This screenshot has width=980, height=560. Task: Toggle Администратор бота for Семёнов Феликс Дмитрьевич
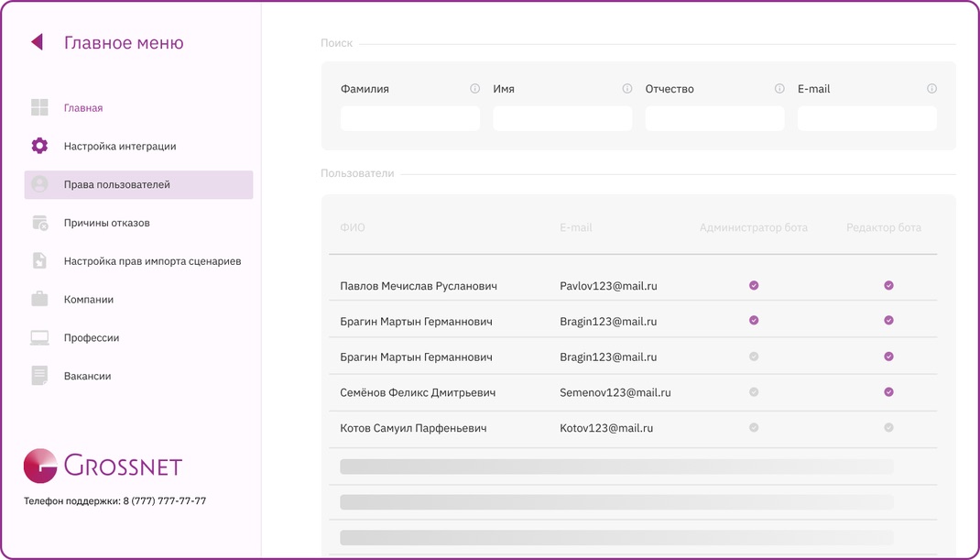click(x=754, y=392)
